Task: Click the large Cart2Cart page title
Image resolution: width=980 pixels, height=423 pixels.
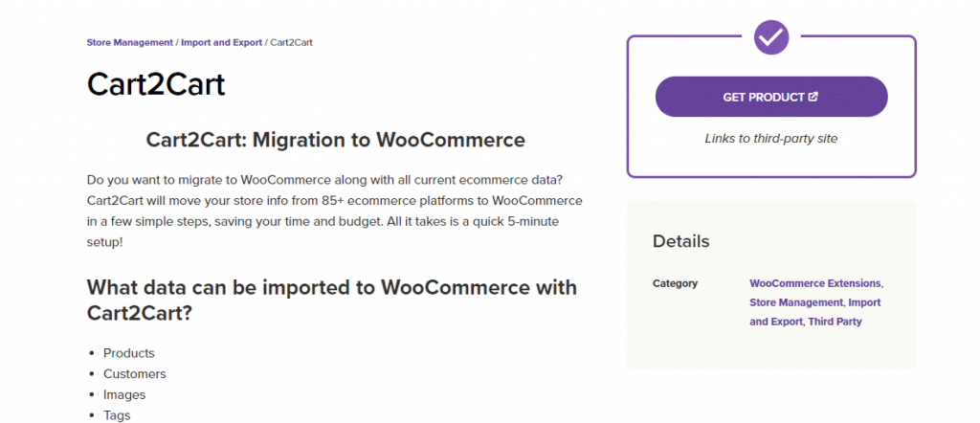Action: (x=156, y=84)
